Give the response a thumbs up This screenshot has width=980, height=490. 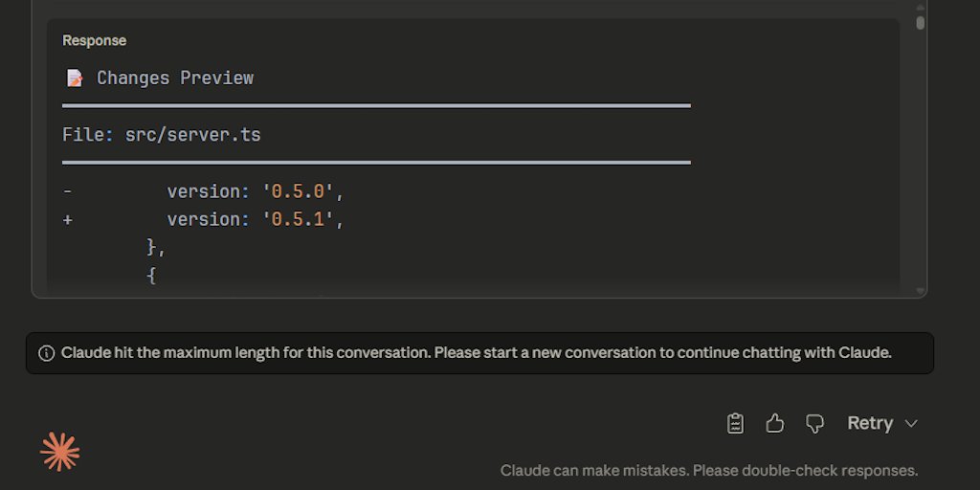[775, 423]
